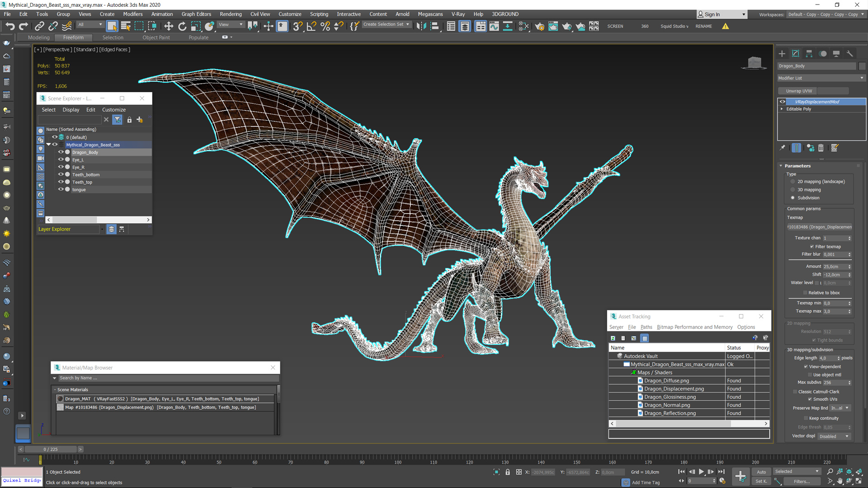Open the Create Selection Set dropdown
The image size is (868, 488).
387,24
